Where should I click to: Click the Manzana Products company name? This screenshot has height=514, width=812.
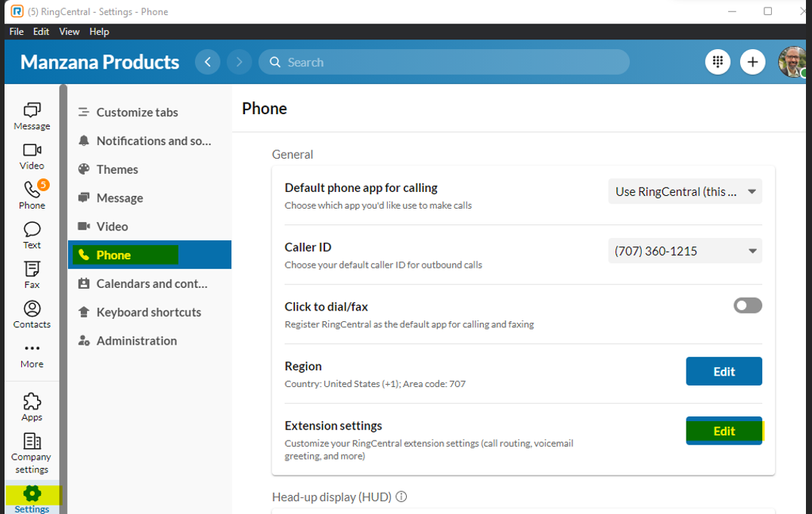click(x=100, y=62)
